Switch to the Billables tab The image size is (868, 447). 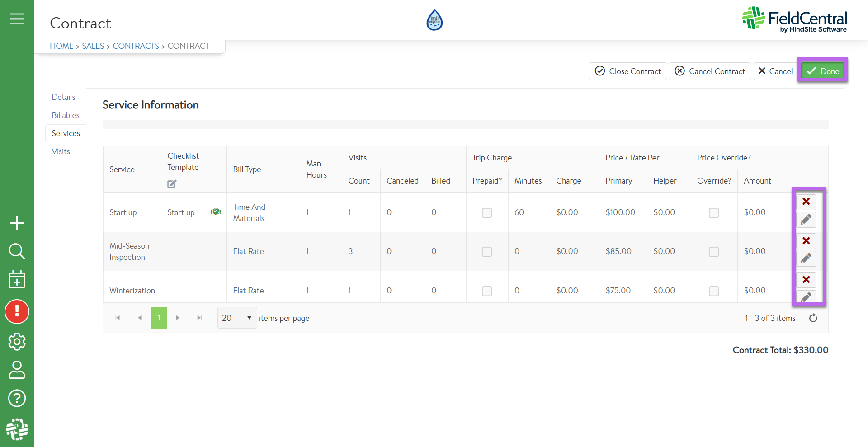[x=66, y=115]
